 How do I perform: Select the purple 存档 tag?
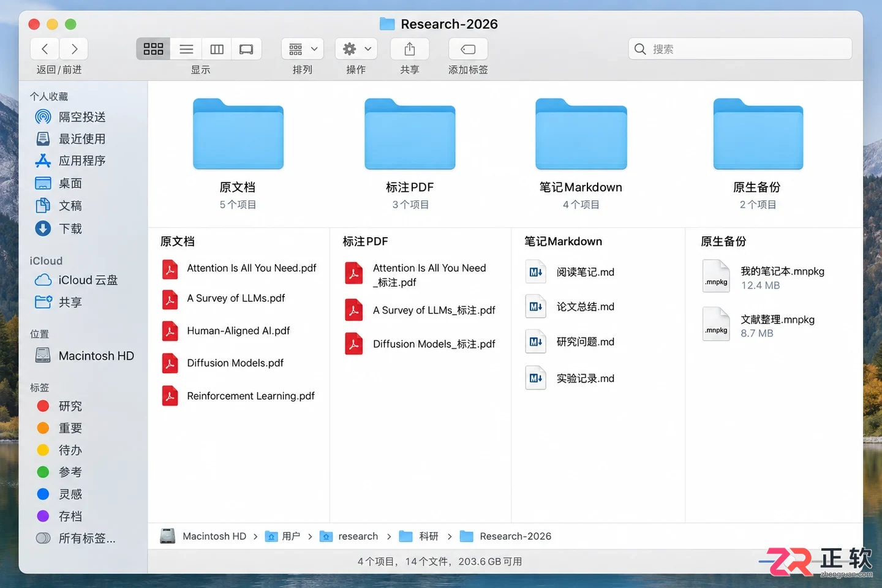pyautogui.click(x=59, y=516)
